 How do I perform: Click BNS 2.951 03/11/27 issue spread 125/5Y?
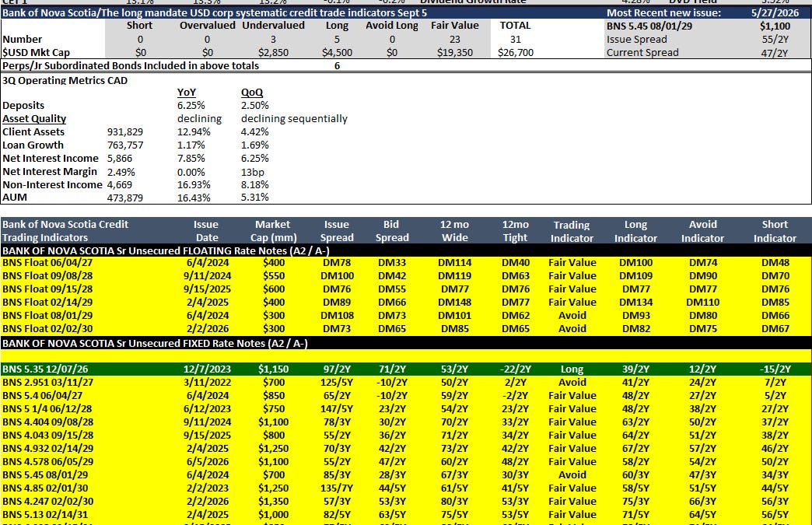point(337,382)
